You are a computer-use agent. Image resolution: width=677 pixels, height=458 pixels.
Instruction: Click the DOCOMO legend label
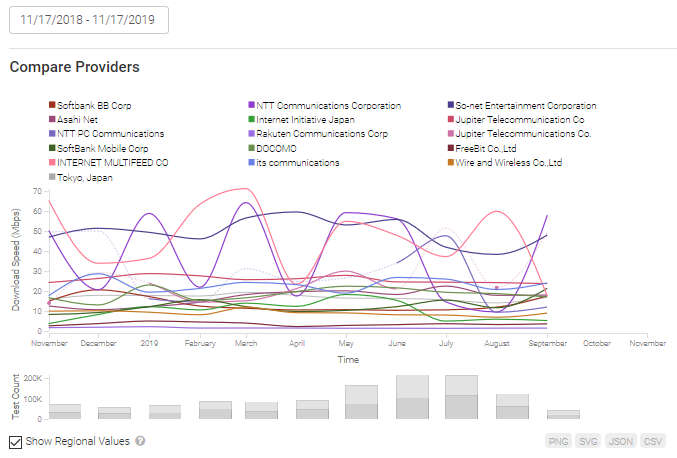click(x=276, y=148)
